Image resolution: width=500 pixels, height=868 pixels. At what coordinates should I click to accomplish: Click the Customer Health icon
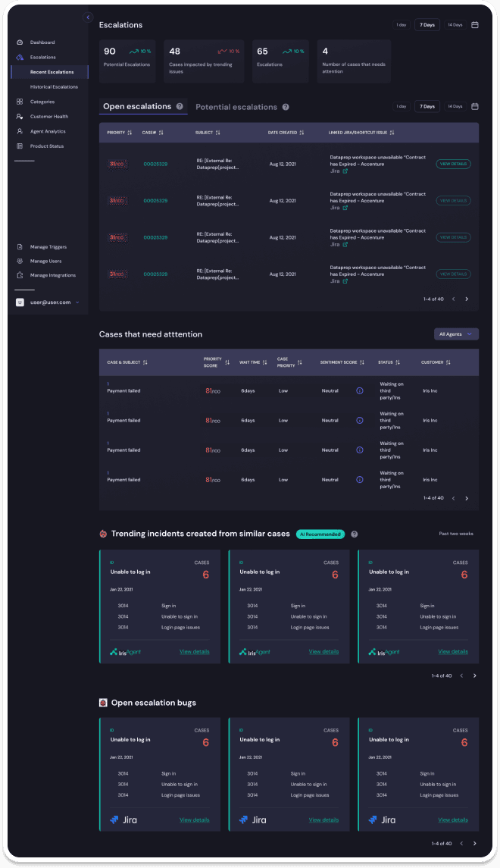coord(20,116)
